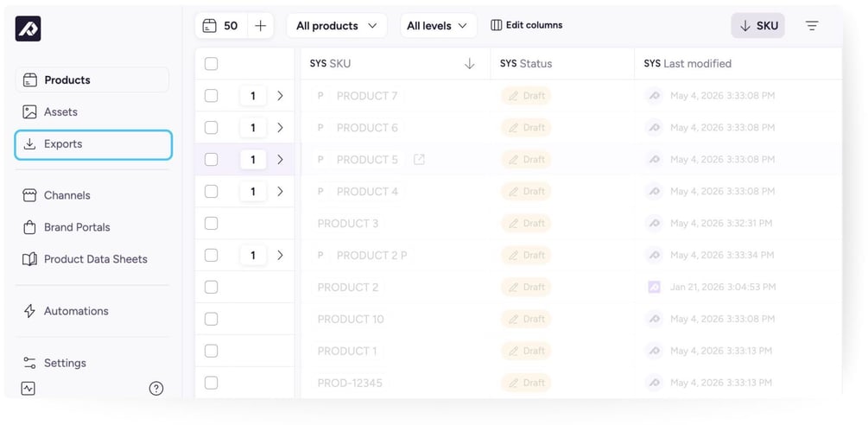Check the PRODUCT 2 P row checkbox
Screen dimensions: 868x425
pyautogui.click(x=211, y=255)
